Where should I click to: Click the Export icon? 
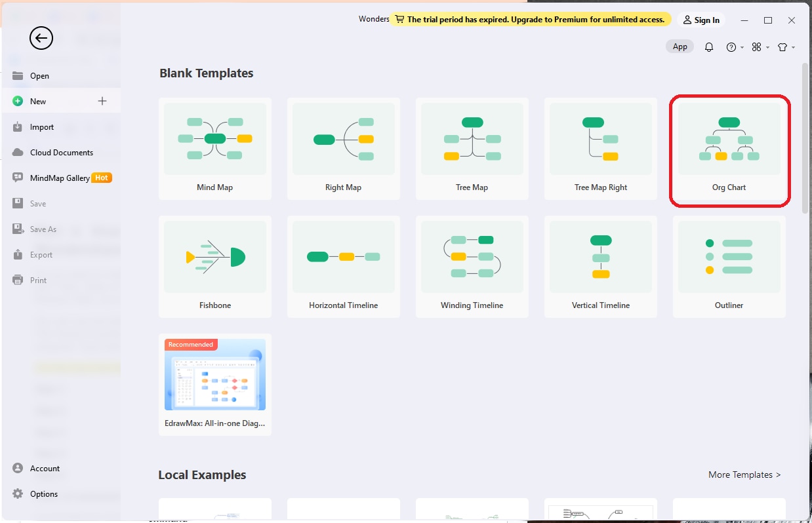[x=18, y=254]
